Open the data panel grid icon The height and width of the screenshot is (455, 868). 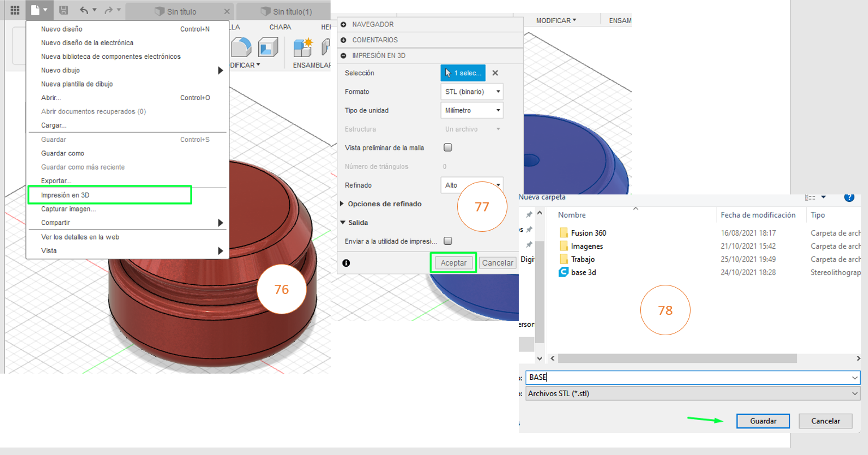[15, 10]
